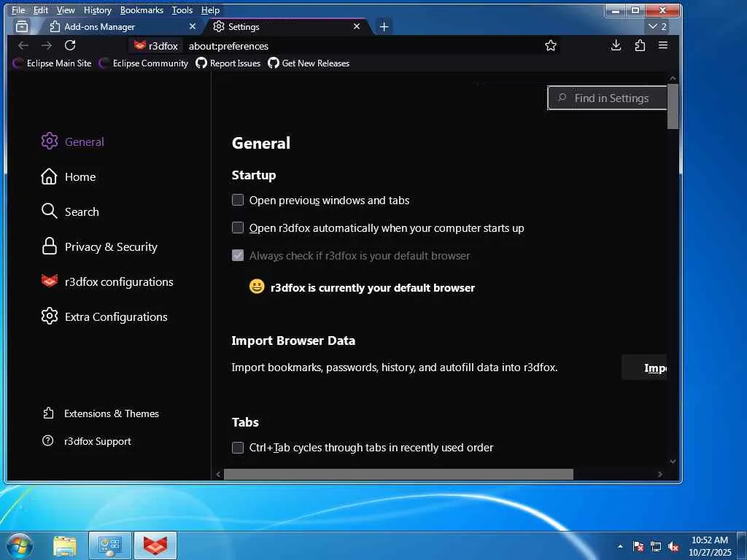
Task: Enable Ctrl+Tab cycles through tabs checkbox
Action: (238, 448)
